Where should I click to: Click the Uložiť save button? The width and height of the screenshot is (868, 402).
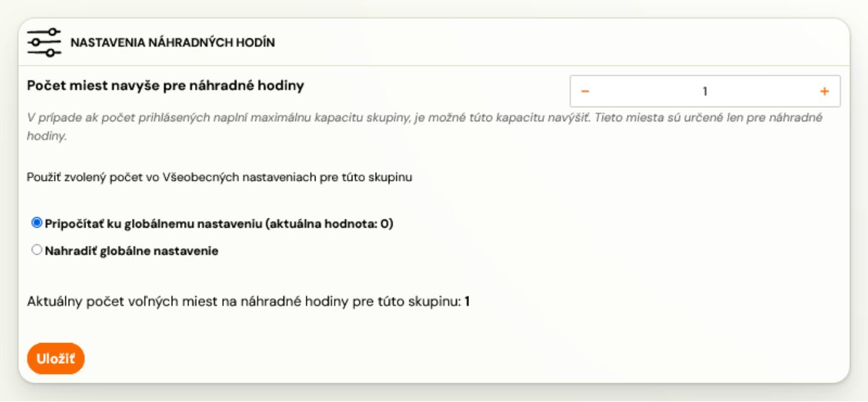click(x=56, y=359)
